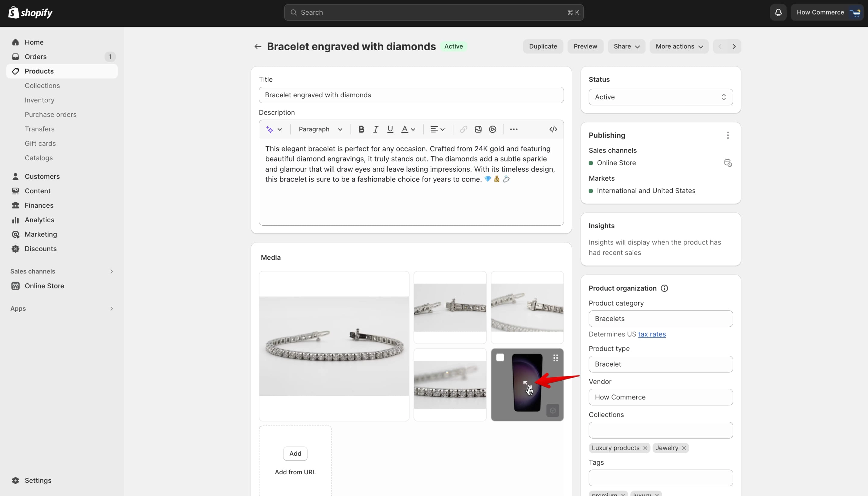
Task: Open the text color picker
Action: [x=408, y=129]
